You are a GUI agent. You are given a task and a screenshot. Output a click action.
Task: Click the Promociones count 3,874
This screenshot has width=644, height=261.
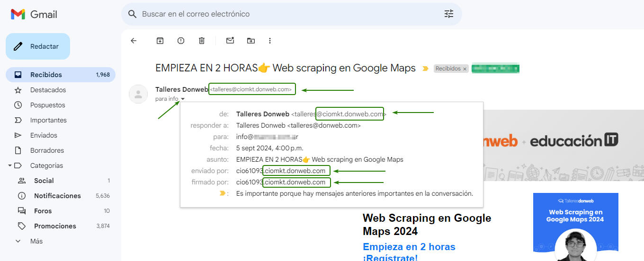pos(103,226)
